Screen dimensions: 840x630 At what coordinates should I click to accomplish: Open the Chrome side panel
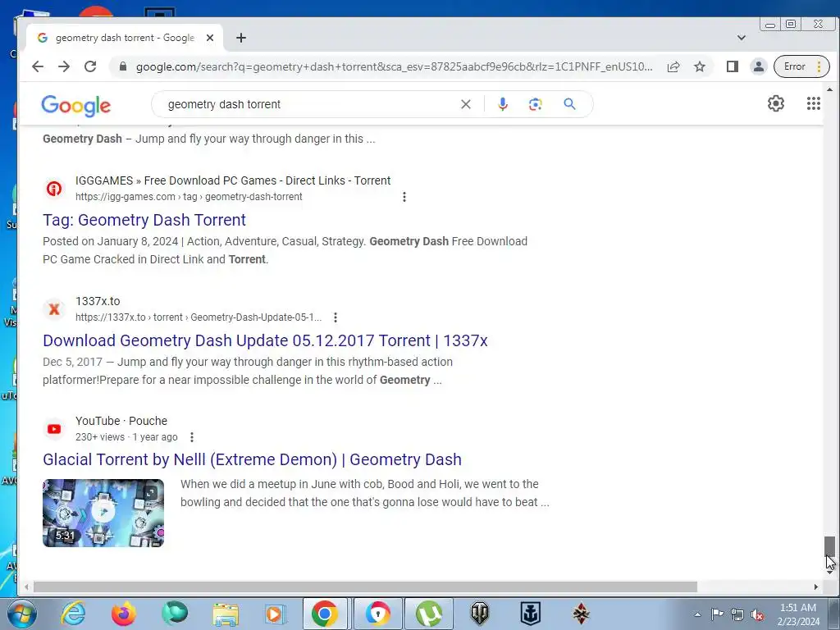[x=733, y=66]
